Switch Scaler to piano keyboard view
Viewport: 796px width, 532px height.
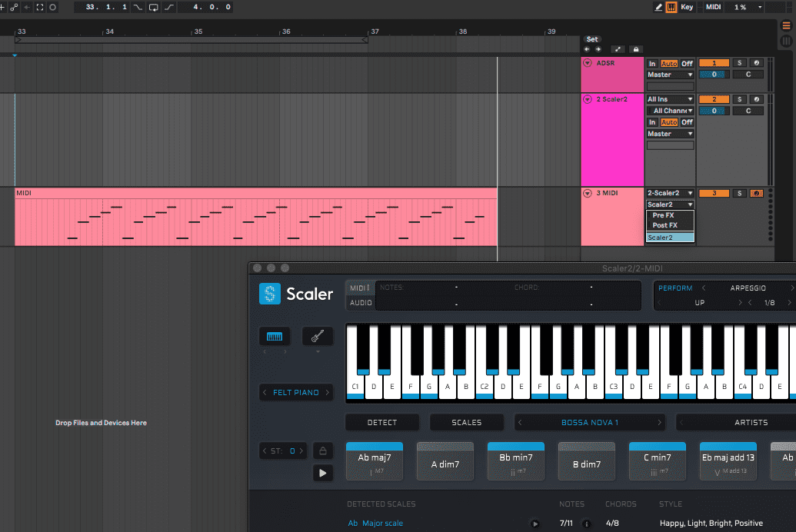275,336
